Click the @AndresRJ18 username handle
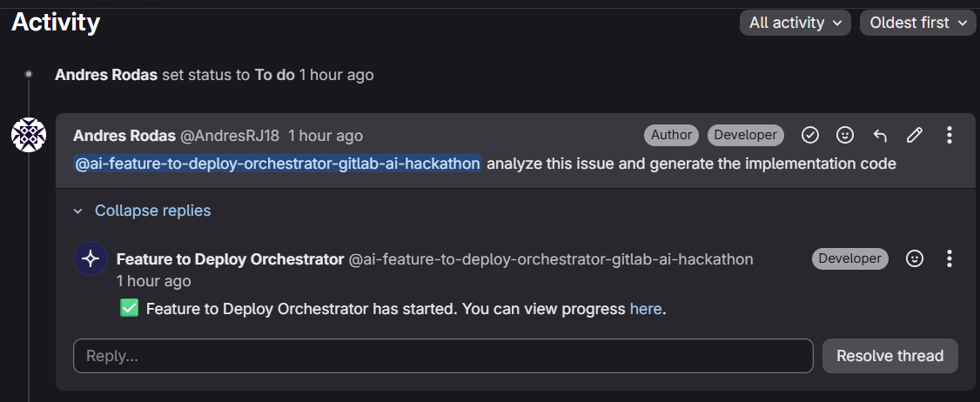Viewport: 980px width, 402px height. [x=229, y=136]
